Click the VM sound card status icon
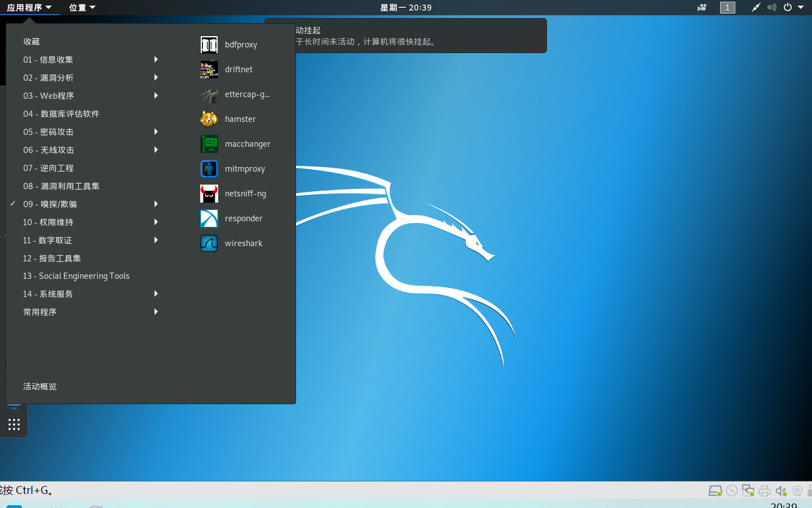812x508 pixels. coord(781,491)
